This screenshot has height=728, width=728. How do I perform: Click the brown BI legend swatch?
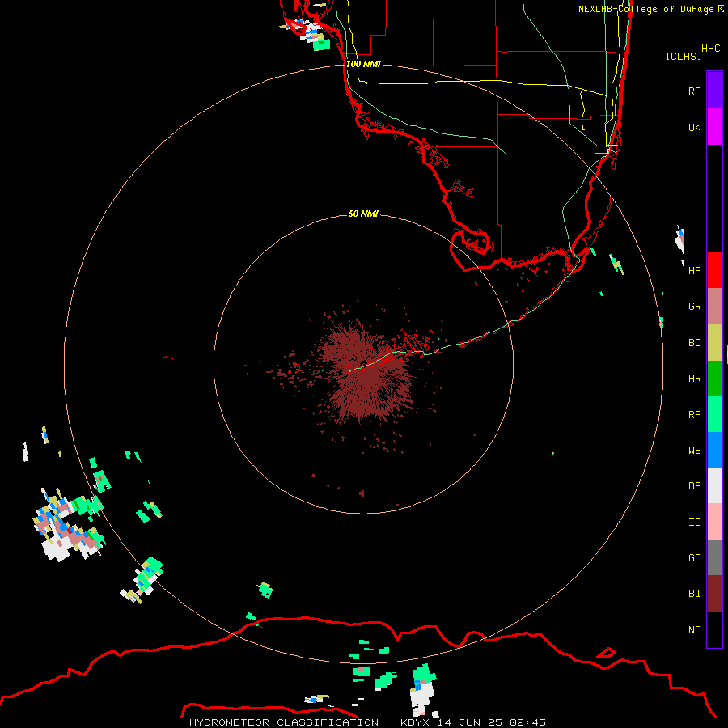714,594
